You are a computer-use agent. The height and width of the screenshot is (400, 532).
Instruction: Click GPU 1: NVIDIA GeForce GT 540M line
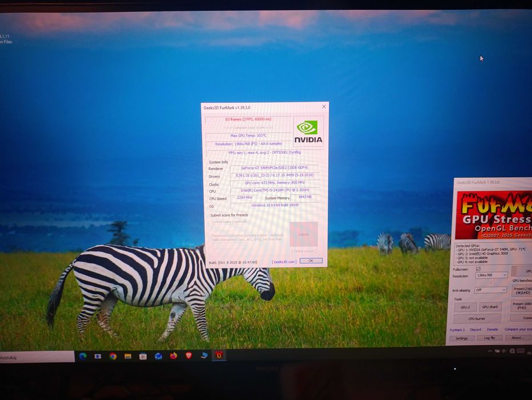[492, 249]
